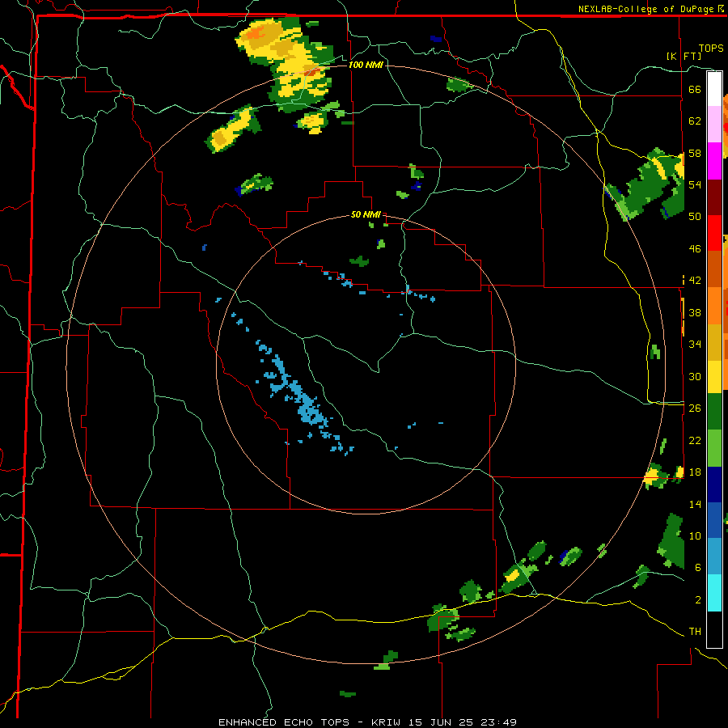Select the dark orange legend swatch
728x728 pixels.
pyautogui.click(x=714, y=269)
